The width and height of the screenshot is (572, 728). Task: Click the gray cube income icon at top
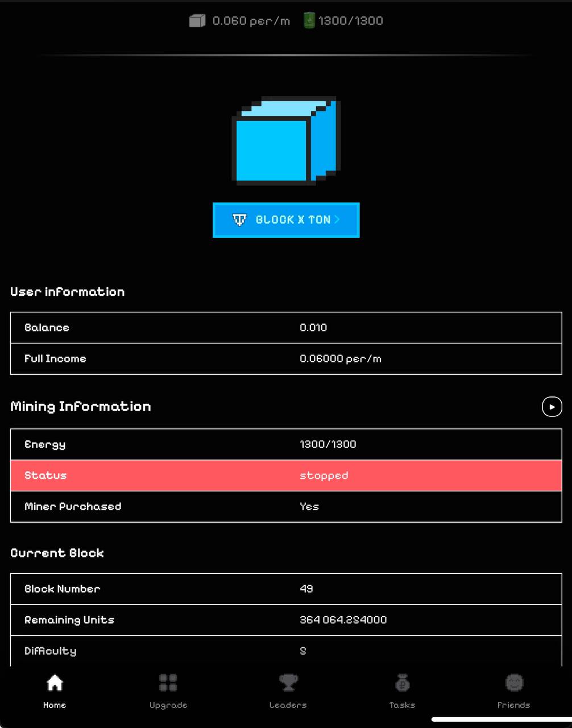(197, 21)
